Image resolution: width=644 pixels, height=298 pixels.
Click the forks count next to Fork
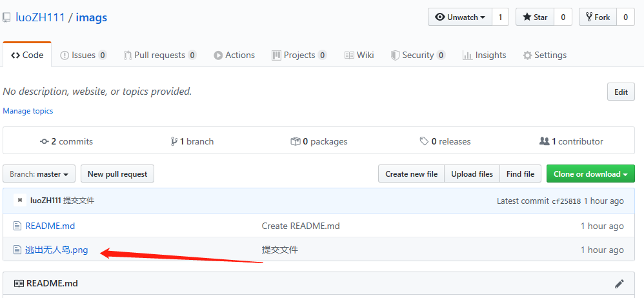(x=625, y=17)
